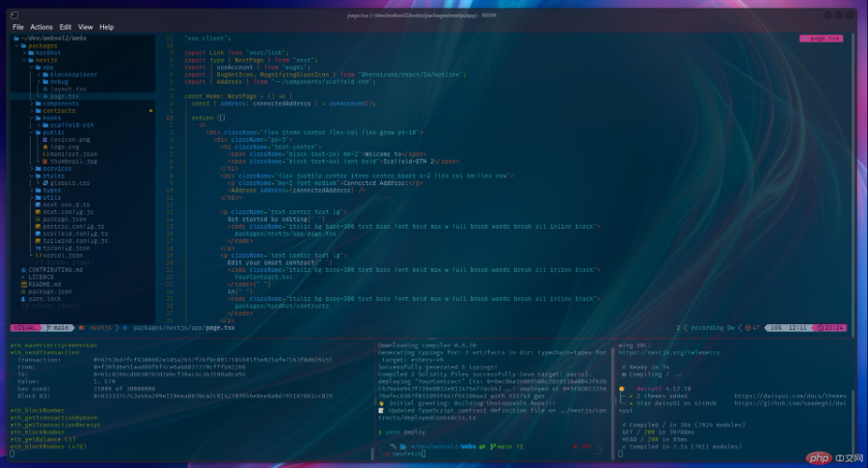This screenshot has width=868, height=468.
Task: Click the tsconfig.json file icon
Action: 39,248
